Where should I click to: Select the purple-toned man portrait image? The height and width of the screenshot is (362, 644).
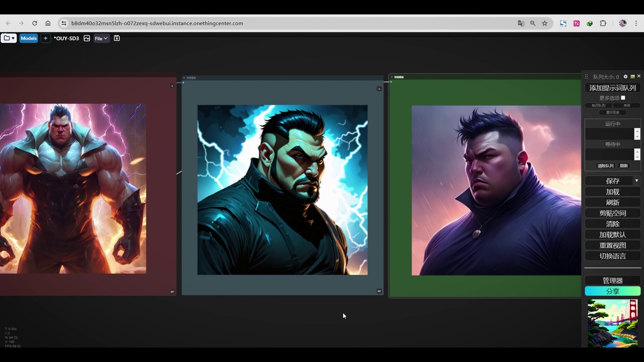496,190
